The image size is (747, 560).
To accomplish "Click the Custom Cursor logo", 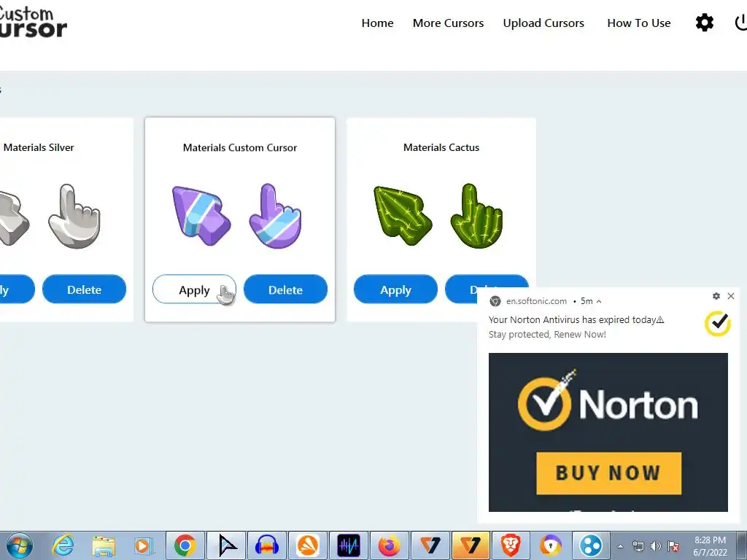I will [32, 22].
